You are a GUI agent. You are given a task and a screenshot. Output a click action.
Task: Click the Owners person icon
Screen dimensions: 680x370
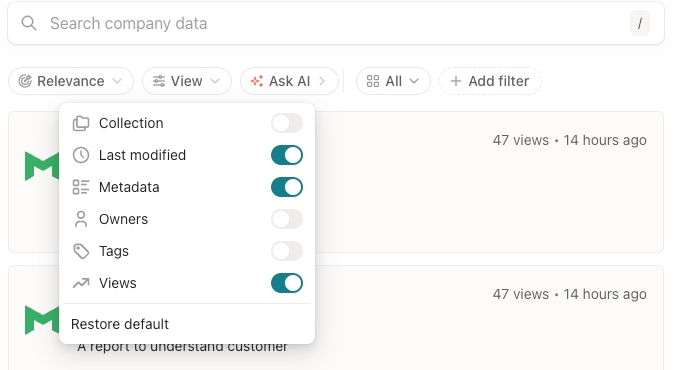(81, 219)
